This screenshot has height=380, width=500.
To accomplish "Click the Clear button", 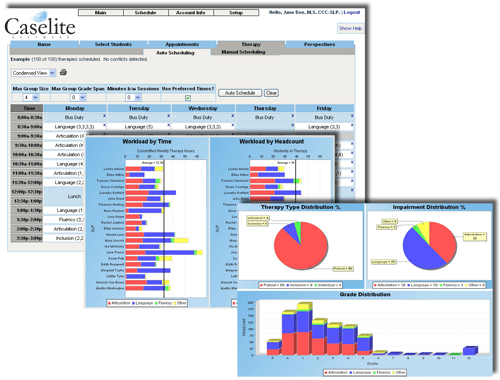I will coord(271,93).
